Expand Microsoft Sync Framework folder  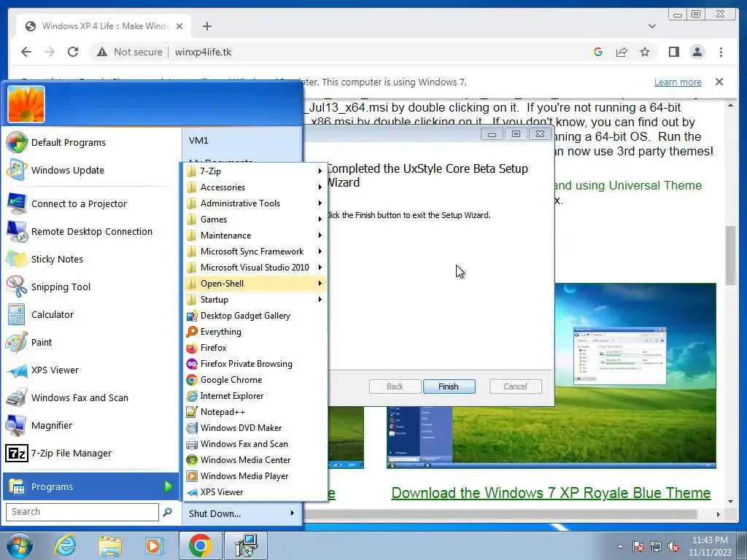click(255, 251)
